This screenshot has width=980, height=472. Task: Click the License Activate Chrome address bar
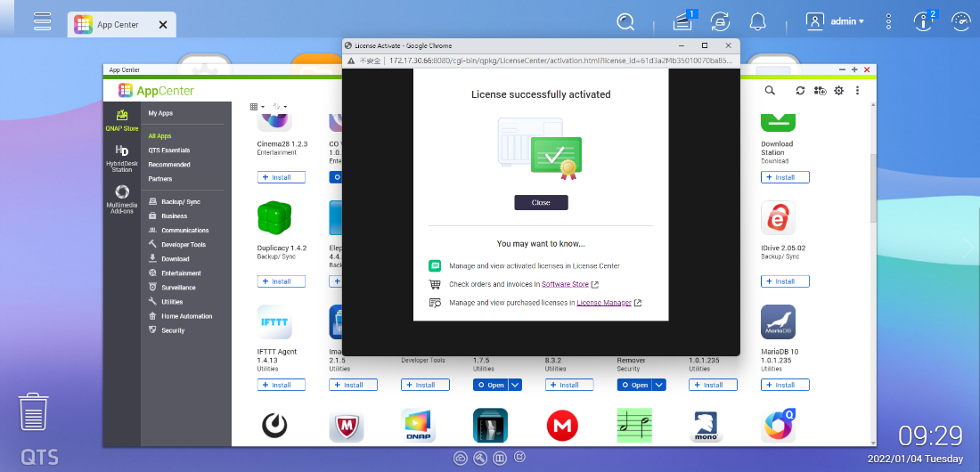(559, 61)
